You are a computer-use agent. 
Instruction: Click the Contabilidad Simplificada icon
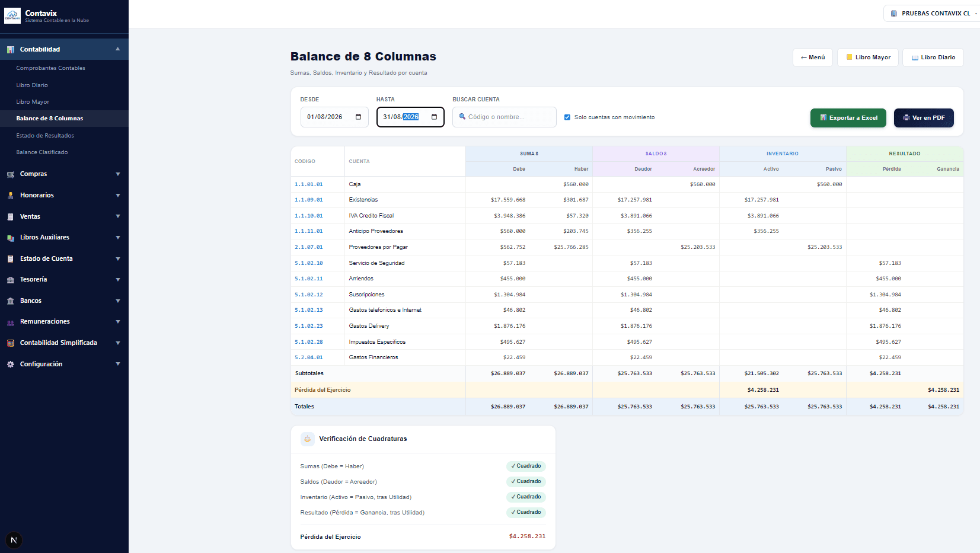(11, 343)
